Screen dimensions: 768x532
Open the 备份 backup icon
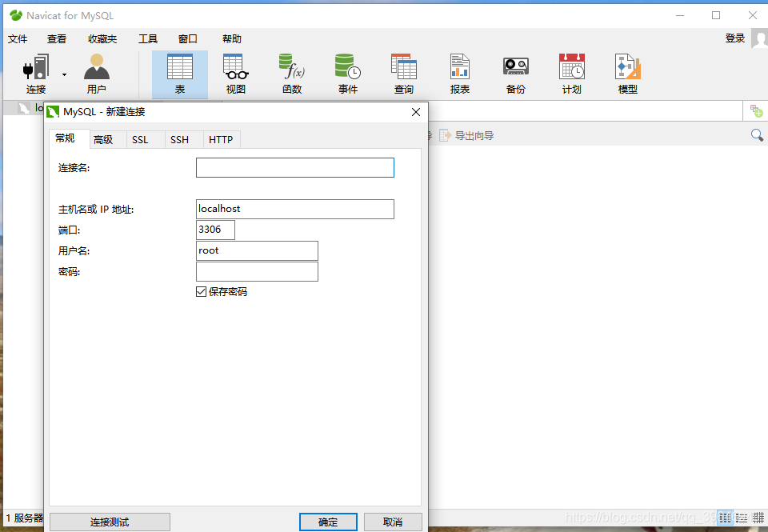click(515, 74)
